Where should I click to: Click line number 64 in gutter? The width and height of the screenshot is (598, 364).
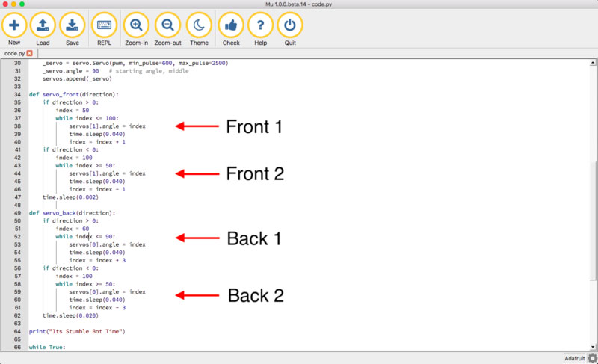(16, 330)
